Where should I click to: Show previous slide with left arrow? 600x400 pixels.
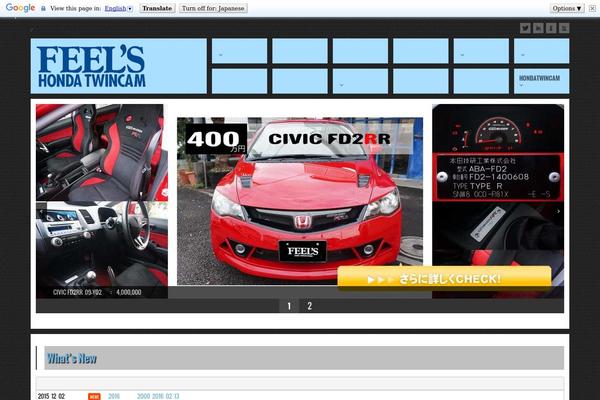[41, 211]
